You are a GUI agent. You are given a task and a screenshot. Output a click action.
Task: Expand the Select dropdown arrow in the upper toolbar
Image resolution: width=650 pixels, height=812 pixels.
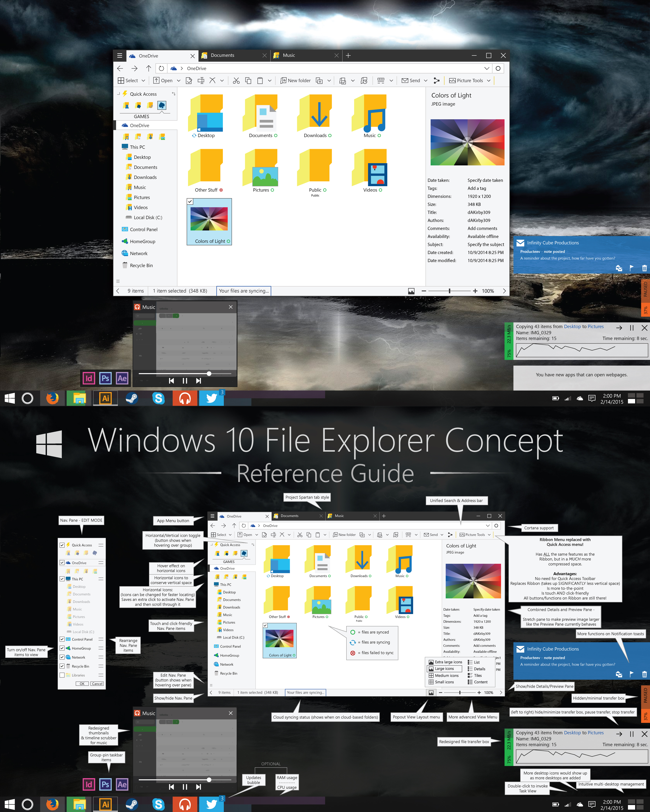coord(143,81)
